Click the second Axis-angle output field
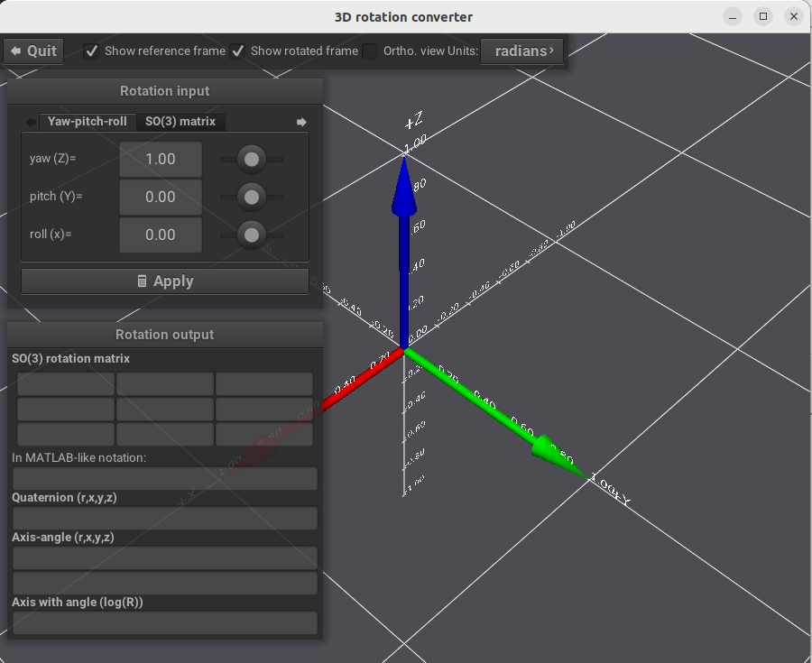Screen dimensions: 812x663 (x=165, y=584)
